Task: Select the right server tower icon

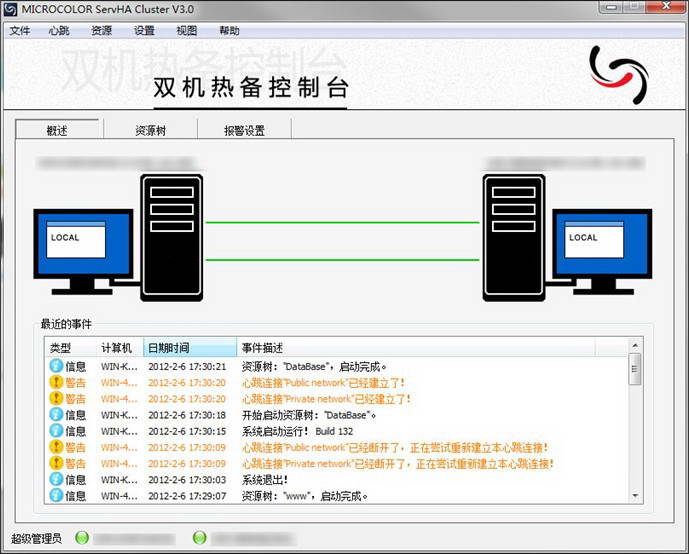Action: (x=514, y=238)
